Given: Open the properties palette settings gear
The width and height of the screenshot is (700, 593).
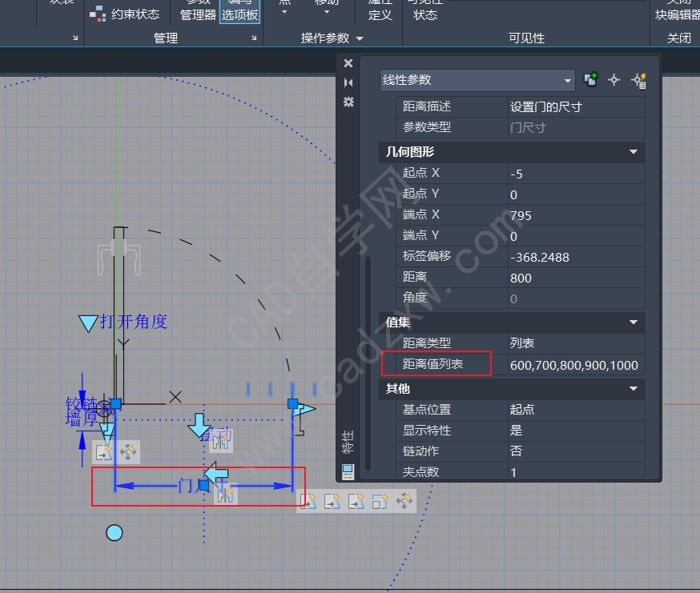Looking at the screenshot, I should click(348, 102).
